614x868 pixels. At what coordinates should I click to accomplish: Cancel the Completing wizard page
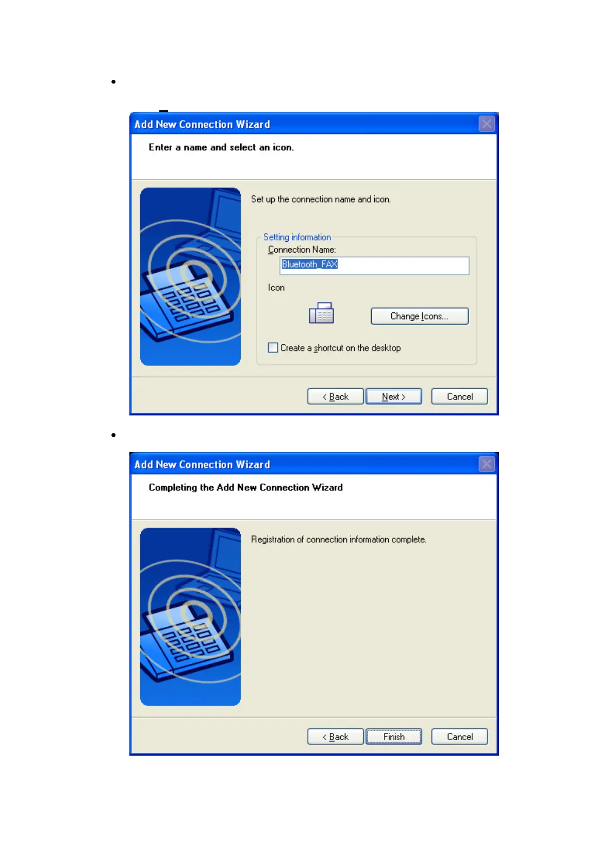point(459,737)
